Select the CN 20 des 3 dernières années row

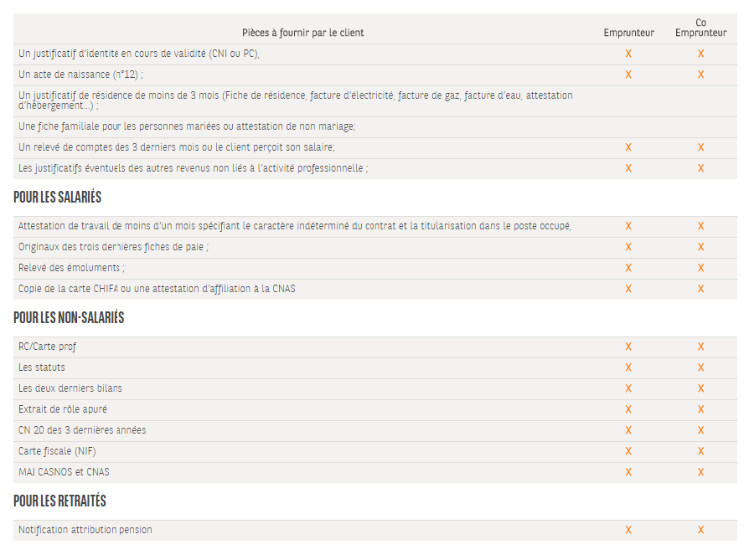(375, 430)
